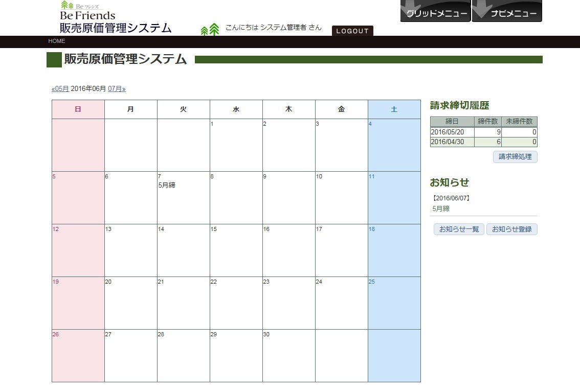This screenshot has width=580, height=392.
Task: Select the 土 Saturday column header
Action: coord(394,109)
